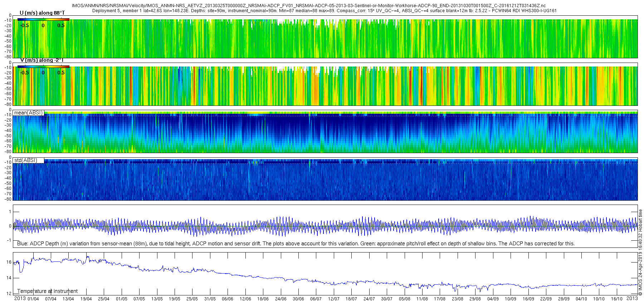Click the '24/06' date tick label
The height and width of the screenshot is (304, 644).
(280, 299)
